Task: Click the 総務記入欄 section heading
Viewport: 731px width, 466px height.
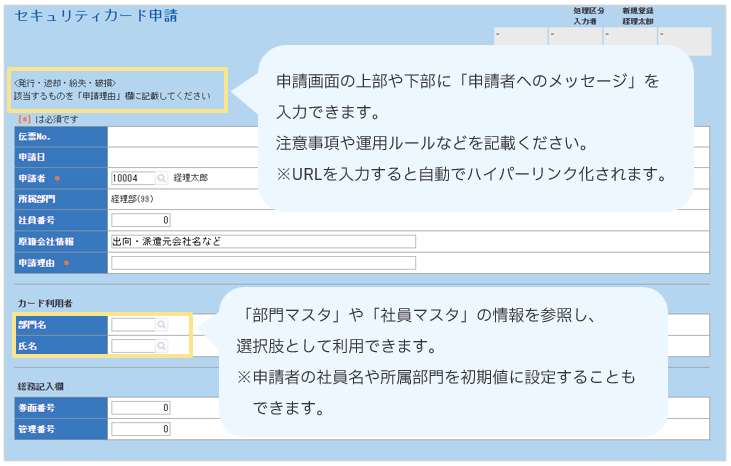Action: click(x=41, y=386)
